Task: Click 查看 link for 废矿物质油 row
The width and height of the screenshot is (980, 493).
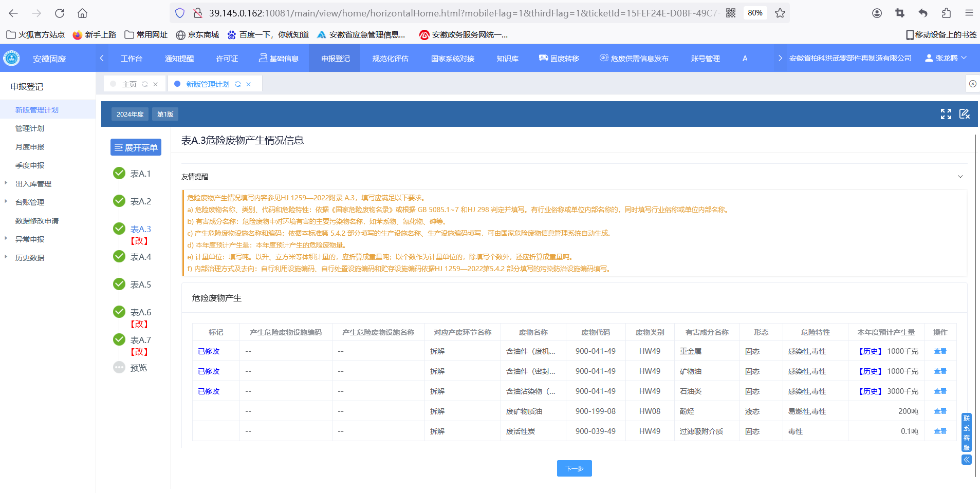Action: pos(940,411)
